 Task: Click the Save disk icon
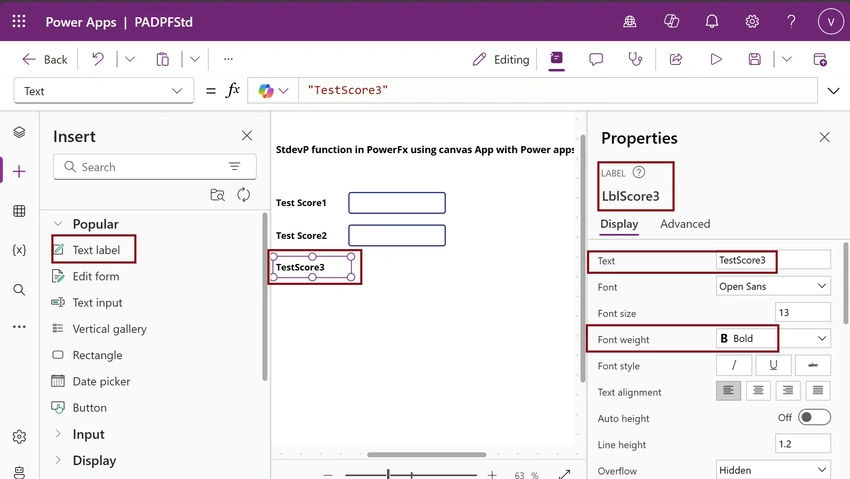point(755,59)
